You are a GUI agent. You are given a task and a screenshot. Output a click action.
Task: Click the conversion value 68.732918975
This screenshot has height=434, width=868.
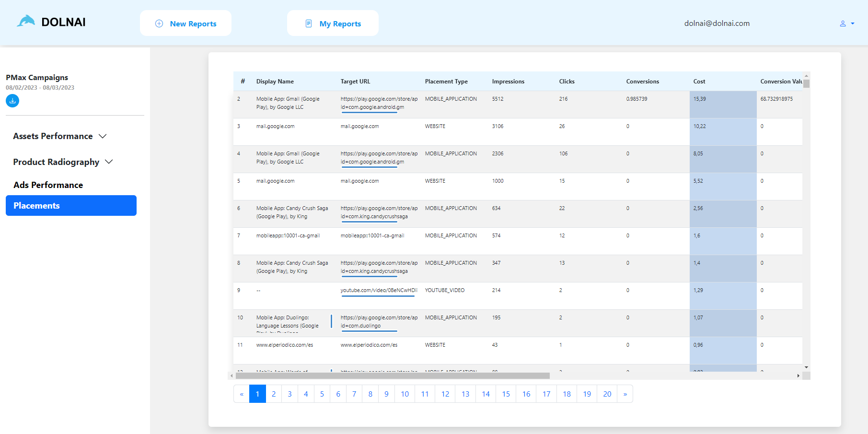[x=776, y=99]
